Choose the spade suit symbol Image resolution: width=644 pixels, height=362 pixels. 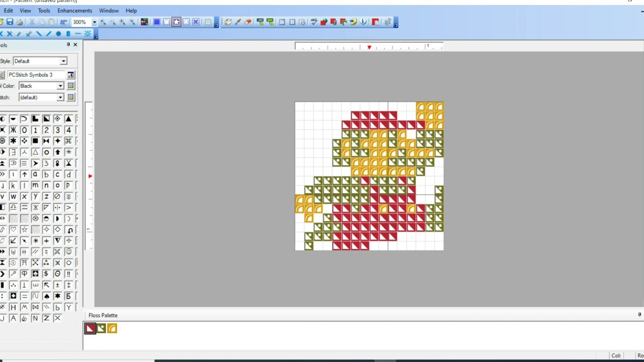tap(46, 296)
